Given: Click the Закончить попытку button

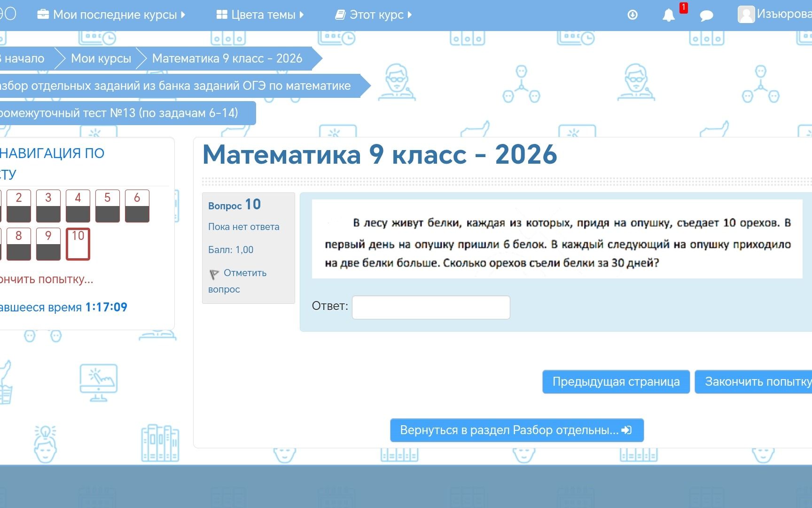Looking at the screenshot, I should point(753,381).
